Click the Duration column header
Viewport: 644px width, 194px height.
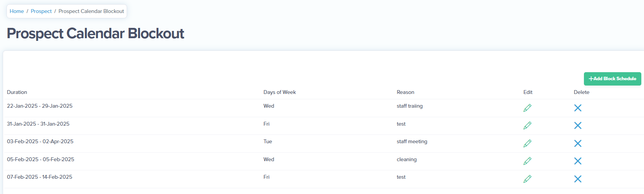coord(17,92)
